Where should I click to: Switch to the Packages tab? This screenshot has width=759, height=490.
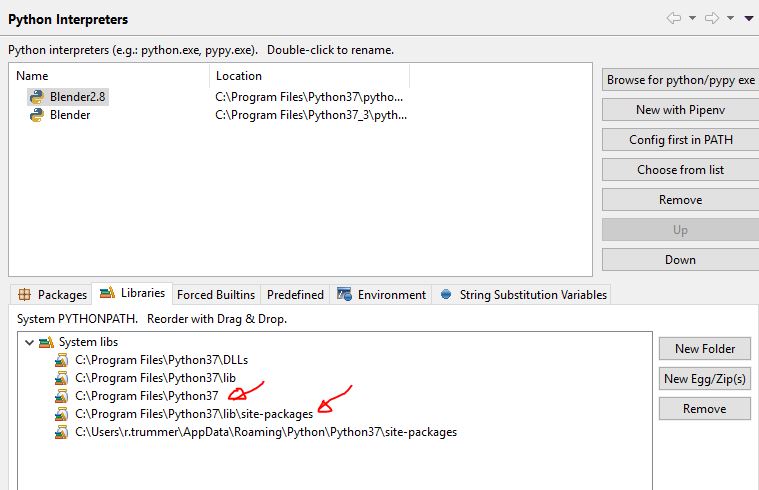coord(52,294)
